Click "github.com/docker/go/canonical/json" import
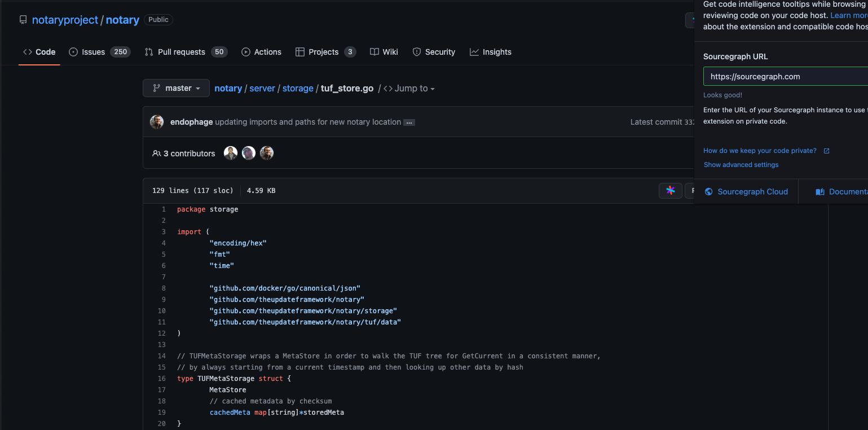The image size is (868, 430). 285,288
